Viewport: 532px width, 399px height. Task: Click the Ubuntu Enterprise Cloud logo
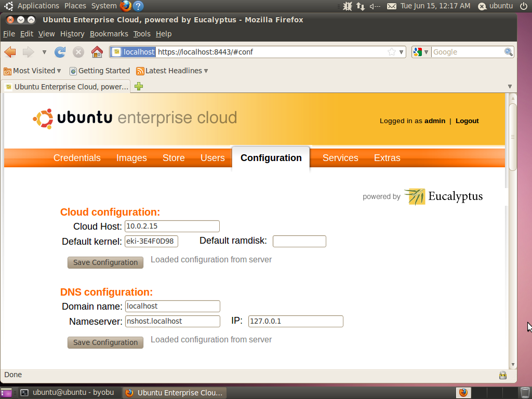click(x=135, y=118)
